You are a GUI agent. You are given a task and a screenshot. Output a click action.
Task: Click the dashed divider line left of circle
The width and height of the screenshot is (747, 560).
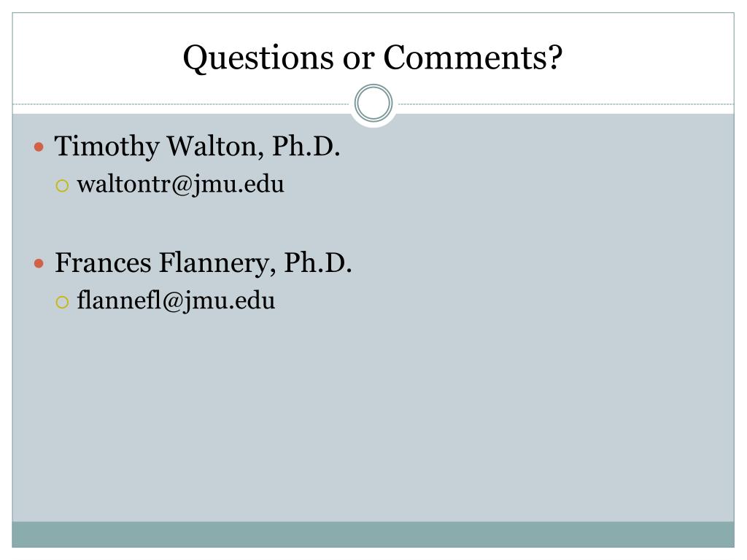click(181, 104)
